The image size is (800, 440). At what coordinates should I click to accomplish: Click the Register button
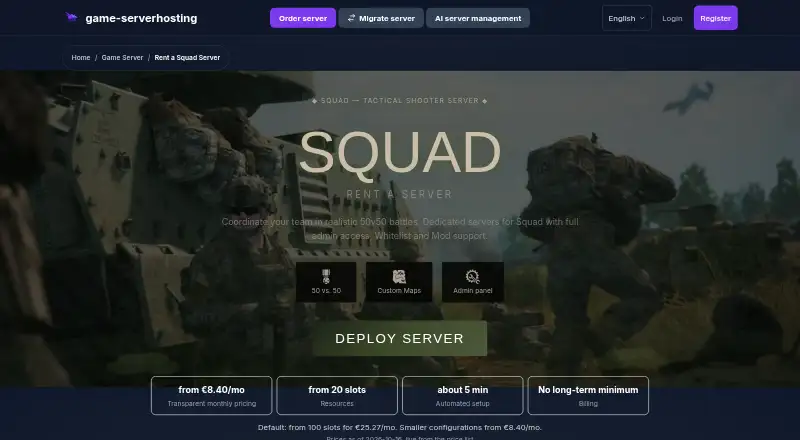(x=715, y=18)
